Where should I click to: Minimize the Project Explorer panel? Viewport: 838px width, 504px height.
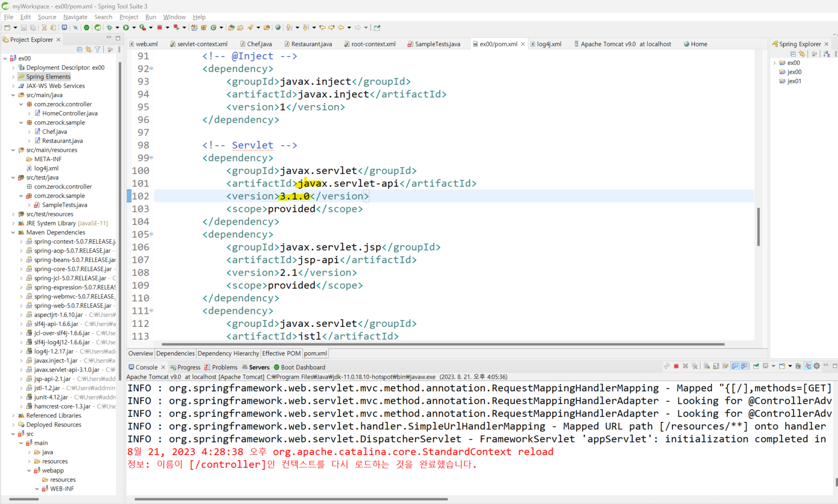point(109,38)
